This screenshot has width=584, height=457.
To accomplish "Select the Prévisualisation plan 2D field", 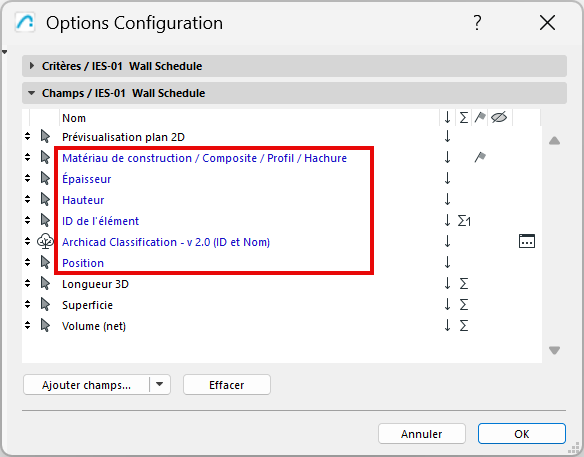I will point(123,137).
